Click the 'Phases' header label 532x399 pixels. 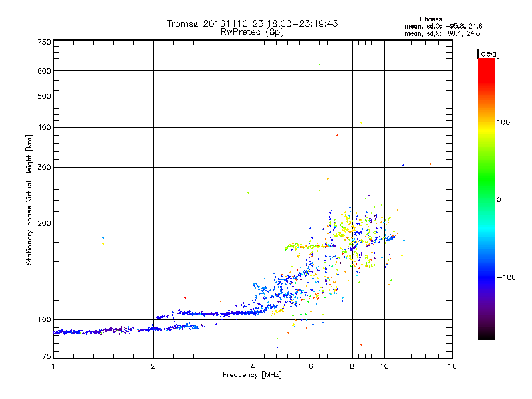click(x=430, y=19)
